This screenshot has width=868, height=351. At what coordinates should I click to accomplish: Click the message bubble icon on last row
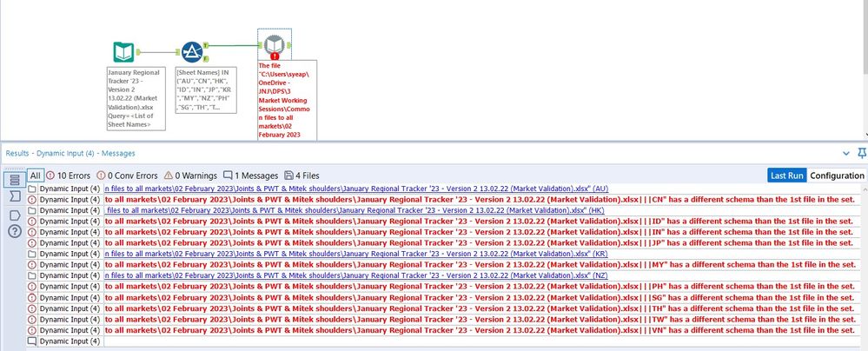(32, 341)
